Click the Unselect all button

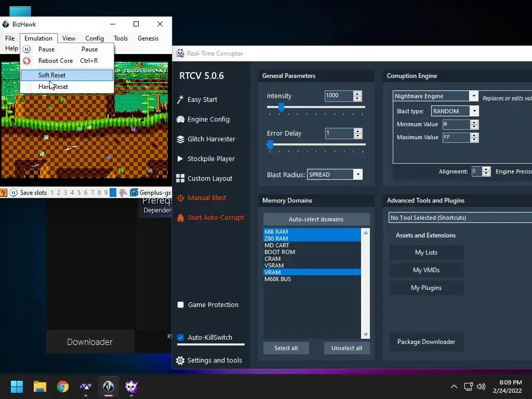[x=347, y=348]
